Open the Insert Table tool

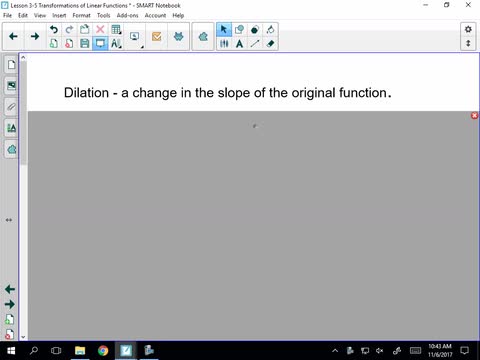click(116, 29)
